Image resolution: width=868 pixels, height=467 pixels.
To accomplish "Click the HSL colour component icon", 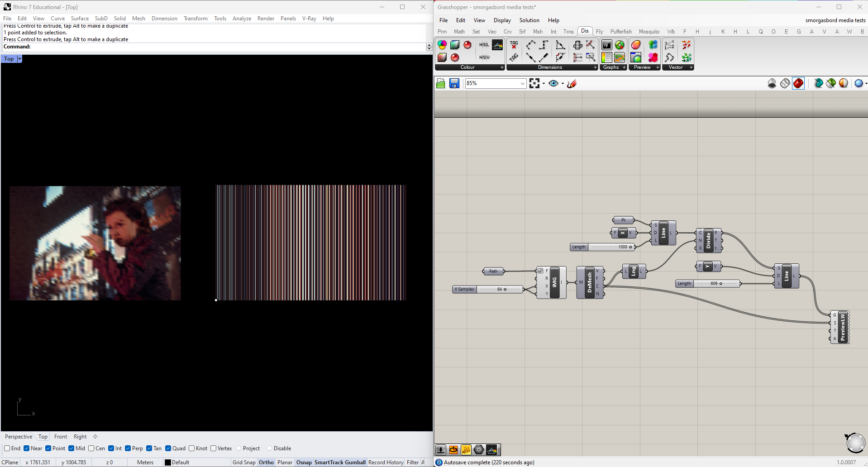I will 484,45.
